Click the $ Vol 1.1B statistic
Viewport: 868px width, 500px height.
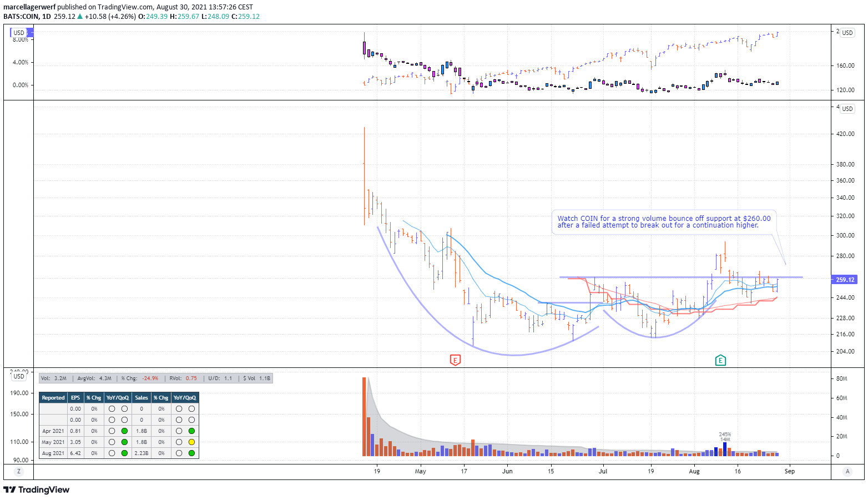pyautogui.click(x=256, y=378)
